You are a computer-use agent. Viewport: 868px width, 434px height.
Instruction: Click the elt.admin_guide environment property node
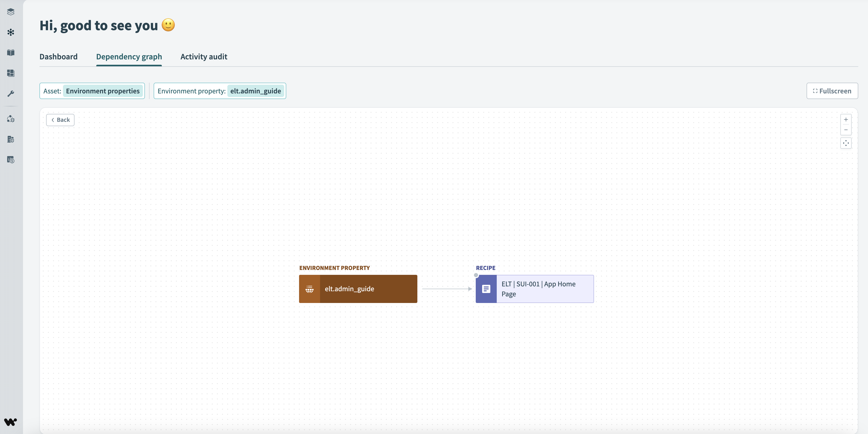point(358,288)
